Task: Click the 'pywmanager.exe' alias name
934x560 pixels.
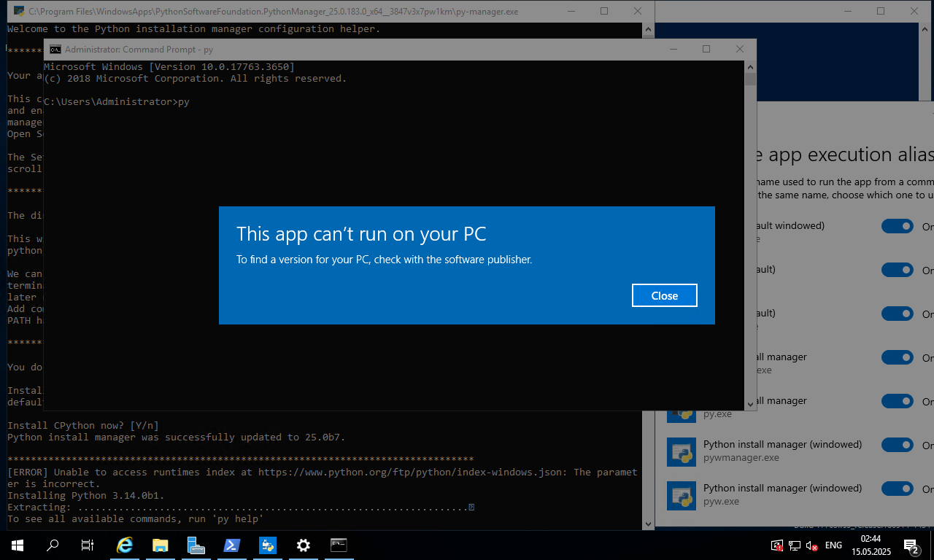Action: (x=741, y=458)
